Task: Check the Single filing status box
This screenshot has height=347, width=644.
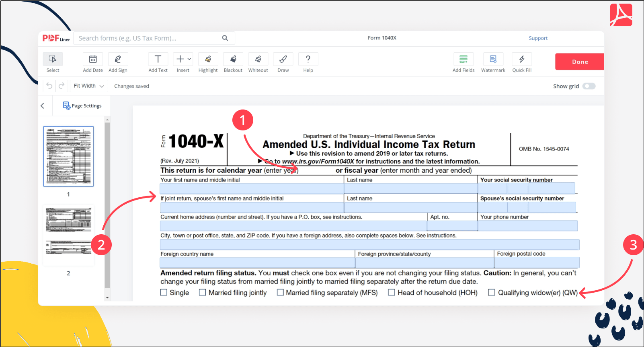Action: tap(164, 293)
